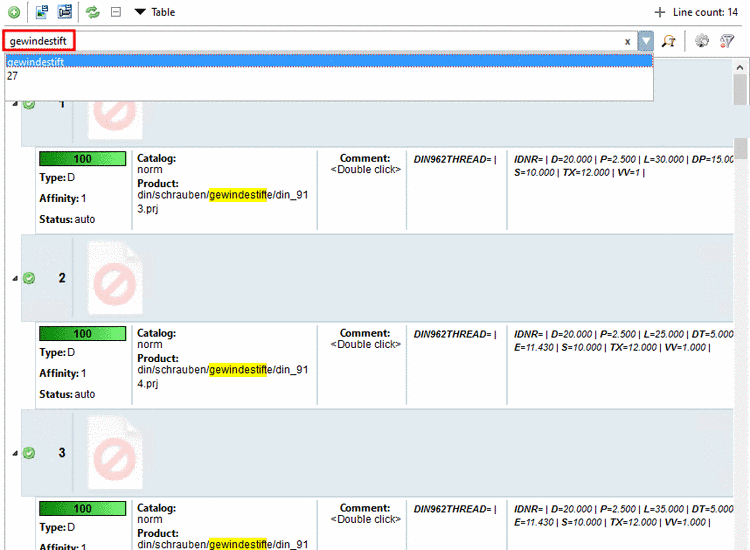Click the parameter text with L=25.000
The image size is (750, 550).
pyautogui.click(x=624, y=341)
